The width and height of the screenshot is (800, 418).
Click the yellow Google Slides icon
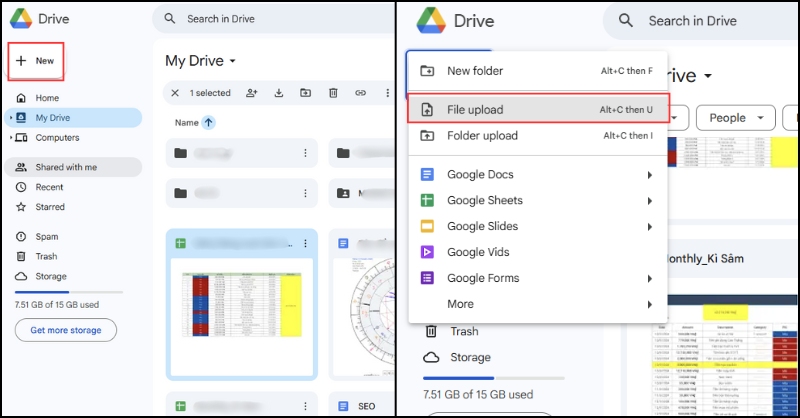427,226
